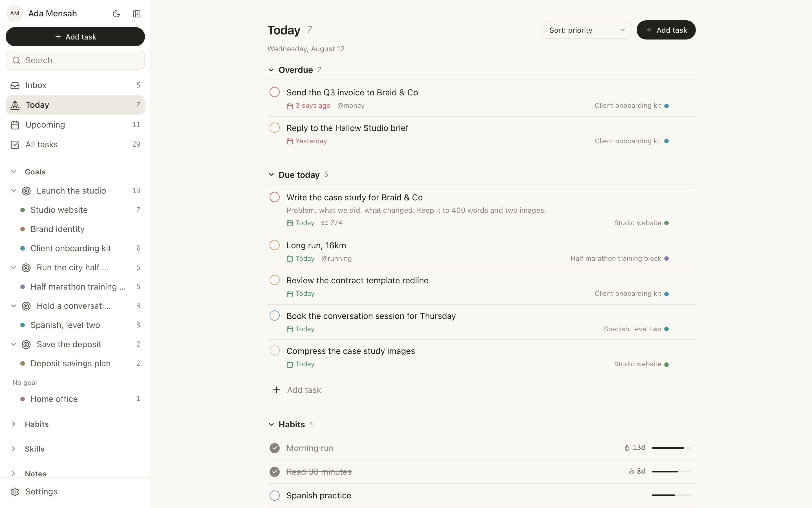
Task: Complete Reply to the Hallow Studio brief
Action: pos(274,128)
